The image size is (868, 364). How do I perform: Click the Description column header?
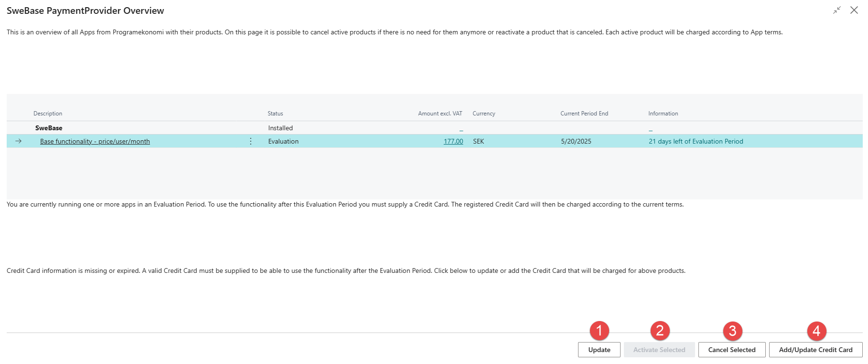pos(48,114)
